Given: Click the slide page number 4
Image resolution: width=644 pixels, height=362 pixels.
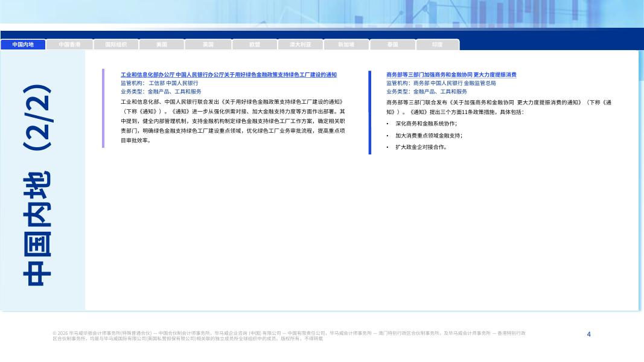Looking at the screenshot, I should [588, 334].
